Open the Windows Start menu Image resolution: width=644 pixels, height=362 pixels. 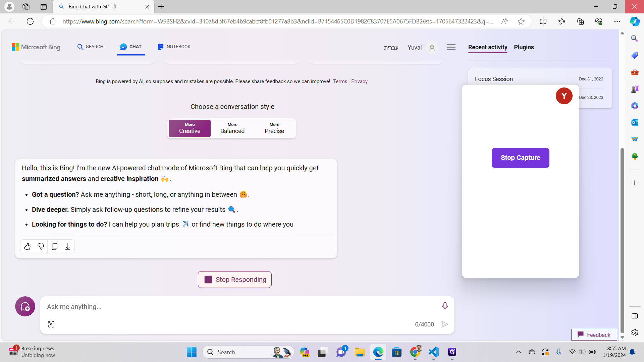(192, 352)
